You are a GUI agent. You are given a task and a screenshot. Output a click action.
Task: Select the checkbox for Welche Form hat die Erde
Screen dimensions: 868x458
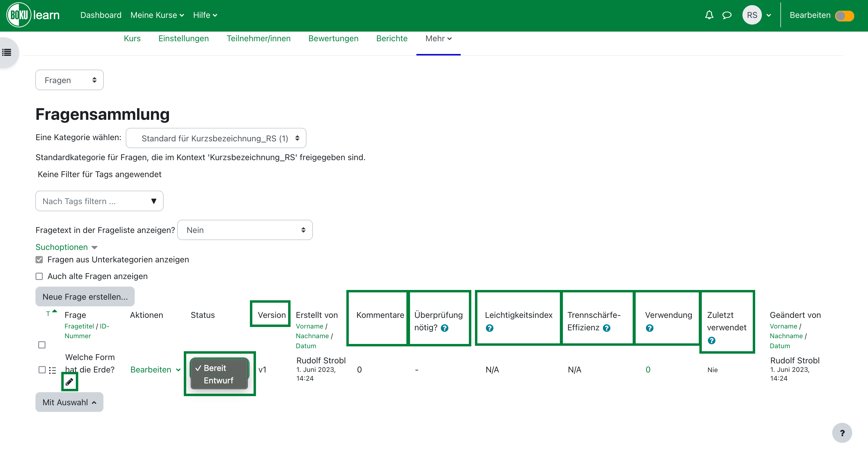coord(42,370)
